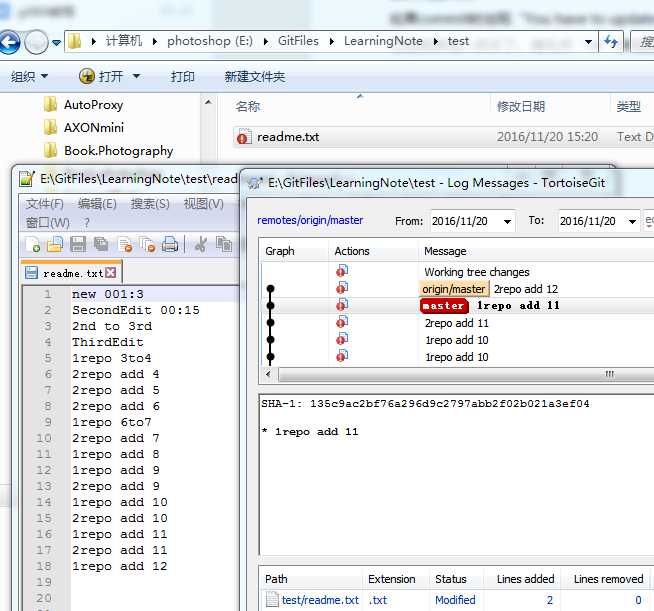Viewport: 654px width, 611px height.
Task: Click the tree pane scroll-up arrow
Action: click(208, 102)
